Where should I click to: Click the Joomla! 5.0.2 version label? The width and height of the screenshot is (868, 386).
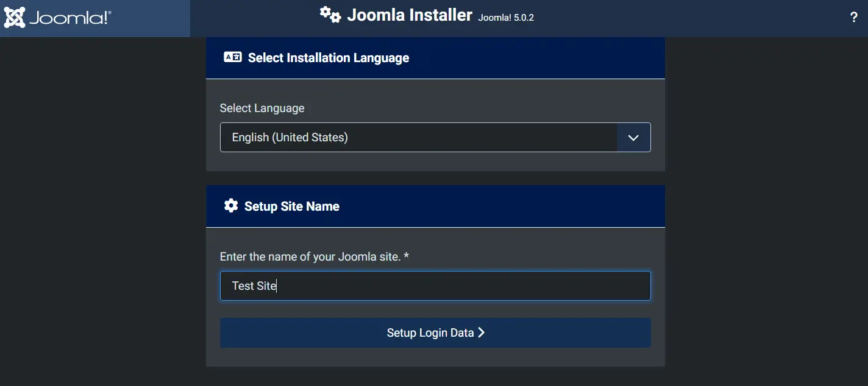coord(506,18)
